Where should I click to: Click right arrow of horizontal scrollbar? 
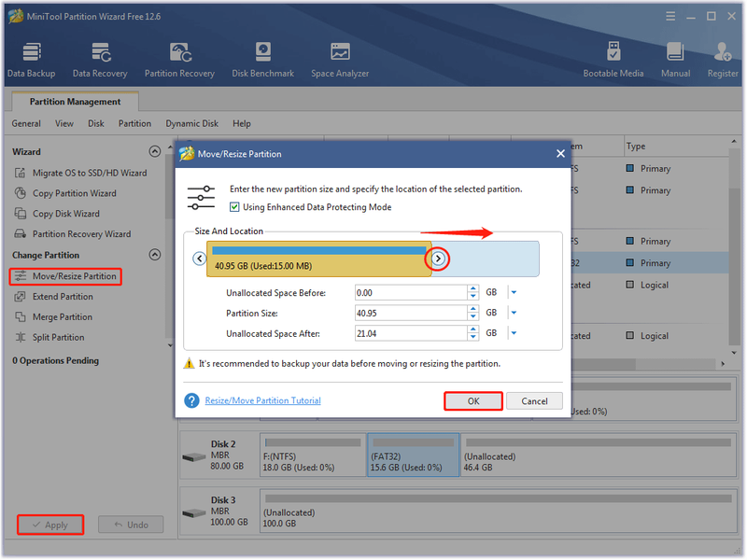[723, 364]
